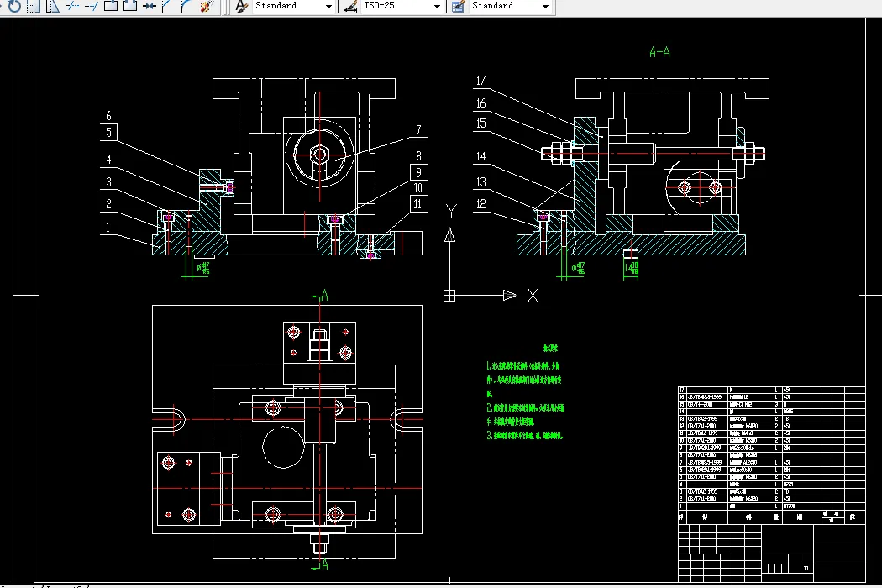
Task: Click the UCS X axis label
Action: click(533, 296)
